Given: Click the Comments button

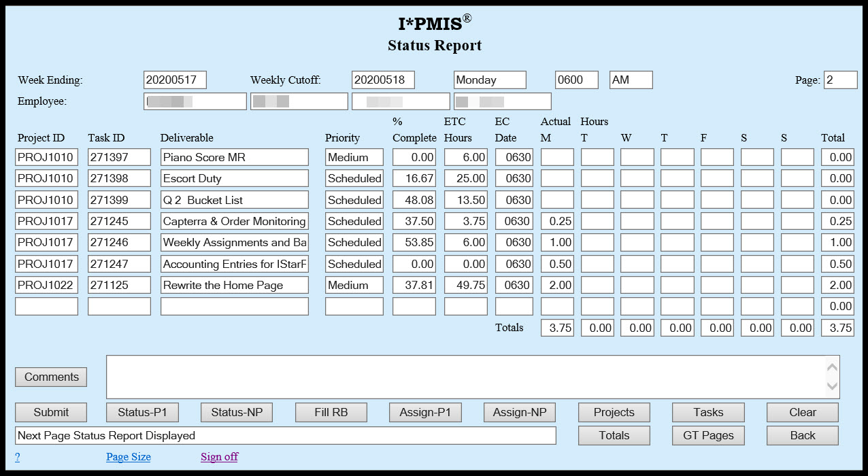Looking at the screenshot, I should [x=50, y=377].
